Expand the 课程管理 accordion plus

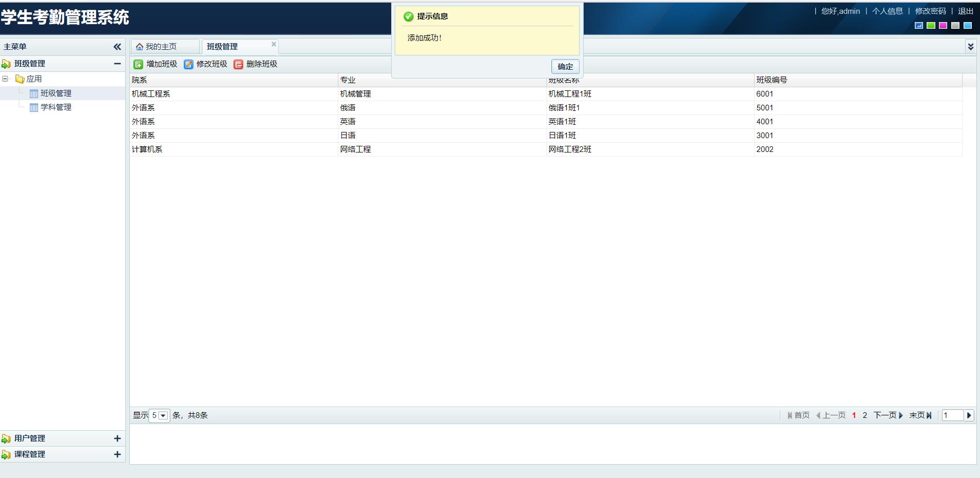117,454
